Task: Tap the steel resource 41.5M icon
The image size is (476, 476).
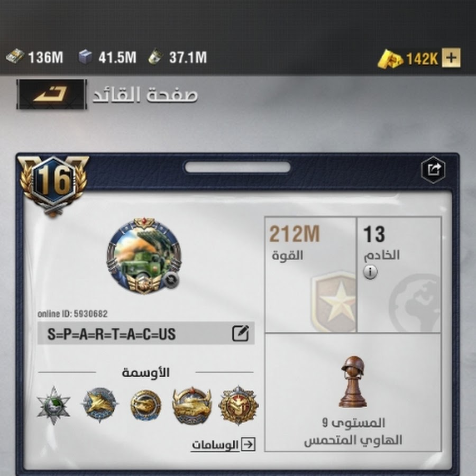Action: coord(85,57)
